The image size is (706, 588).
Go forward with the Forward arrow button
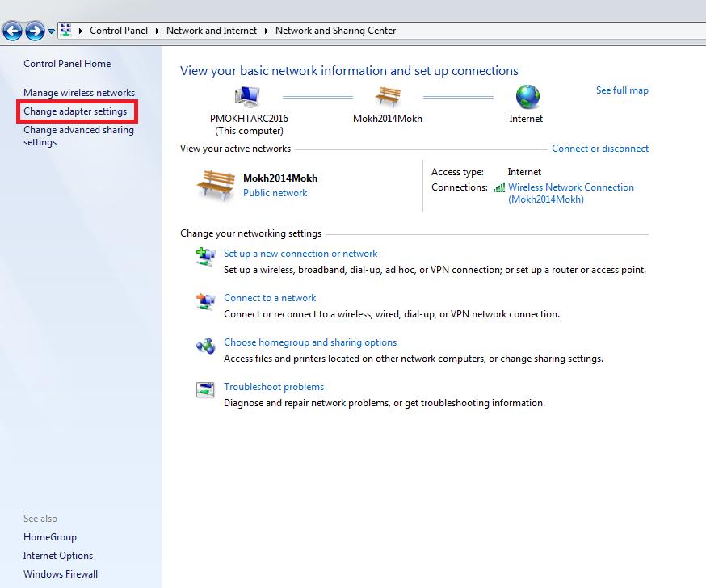tap(35, 31)
